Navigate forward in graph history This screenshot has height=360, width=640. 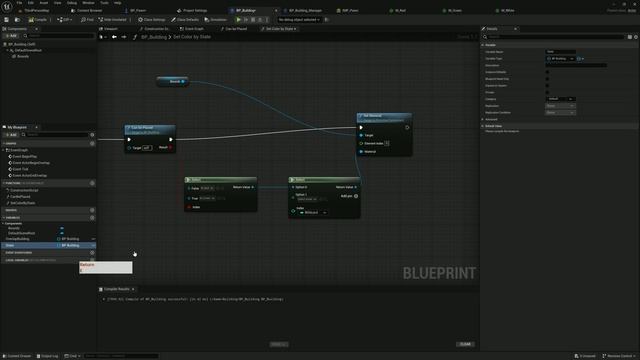click(124, 37)
